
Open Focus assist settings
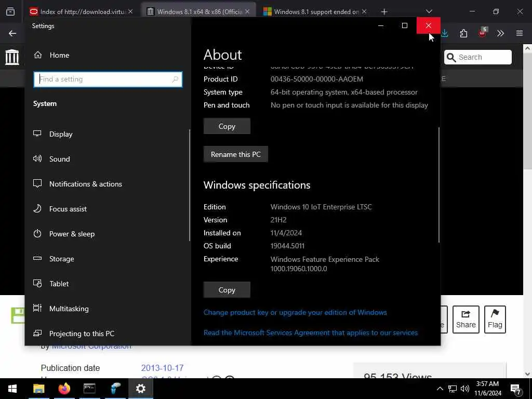[x=60, y=209]
